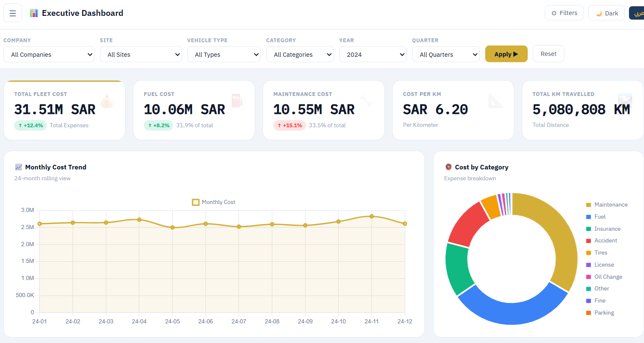Click the Monthly Cost Trend chart icon
The width and height of the screenshot is (644, 343).
(x=19, y=167)
